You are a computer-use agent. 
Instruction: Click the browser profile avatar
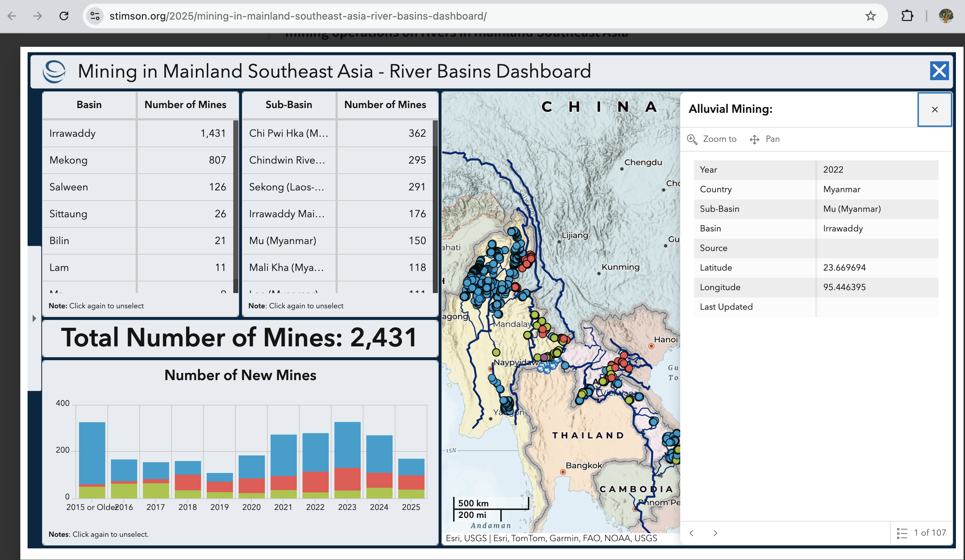pyautogui.click(x=946, y=16)
